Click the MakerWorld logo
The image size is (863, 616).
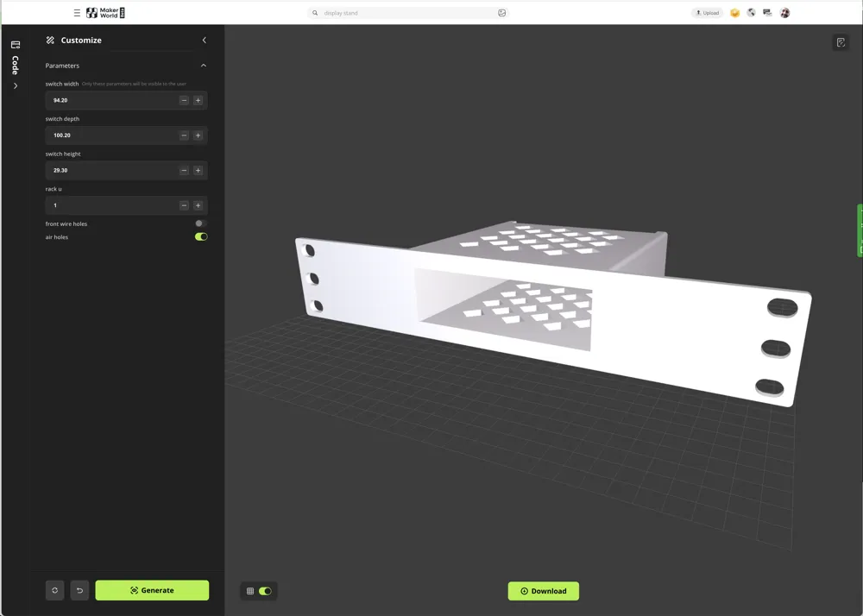(105, 12)
